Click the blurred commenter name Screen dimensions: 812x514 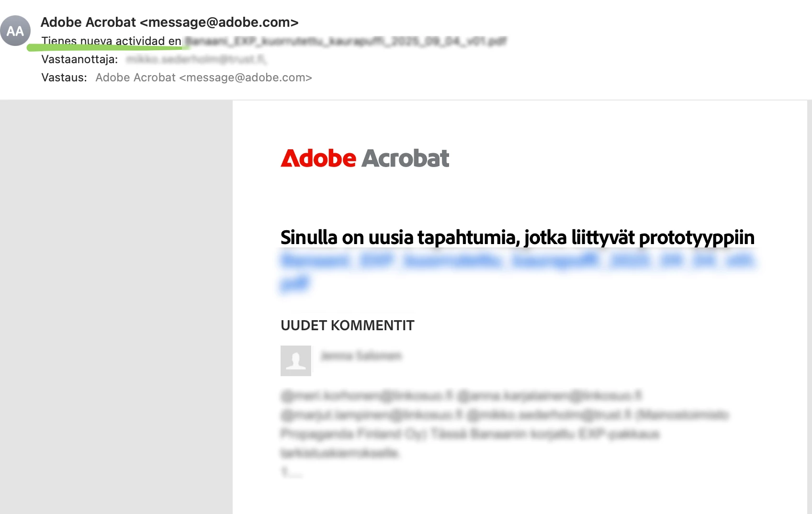coord(361,356)
